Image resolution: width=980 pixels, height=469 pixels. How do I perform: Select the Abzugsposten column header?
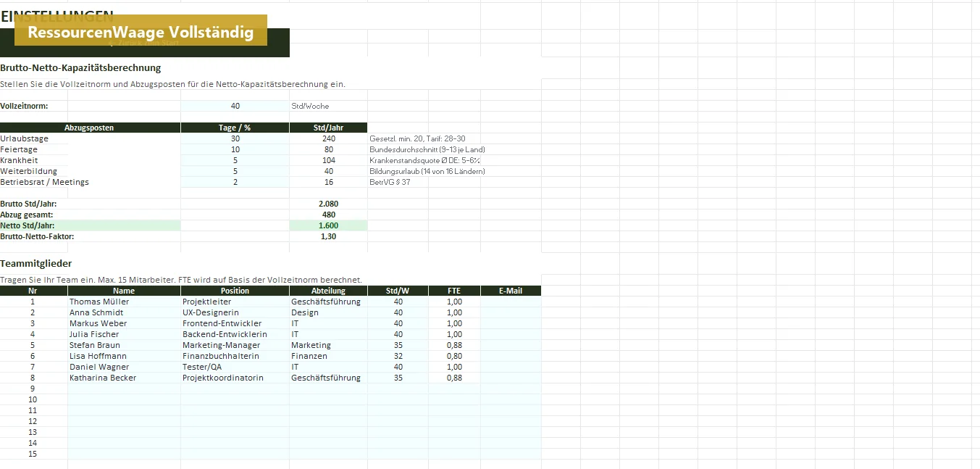pos(90,128)
